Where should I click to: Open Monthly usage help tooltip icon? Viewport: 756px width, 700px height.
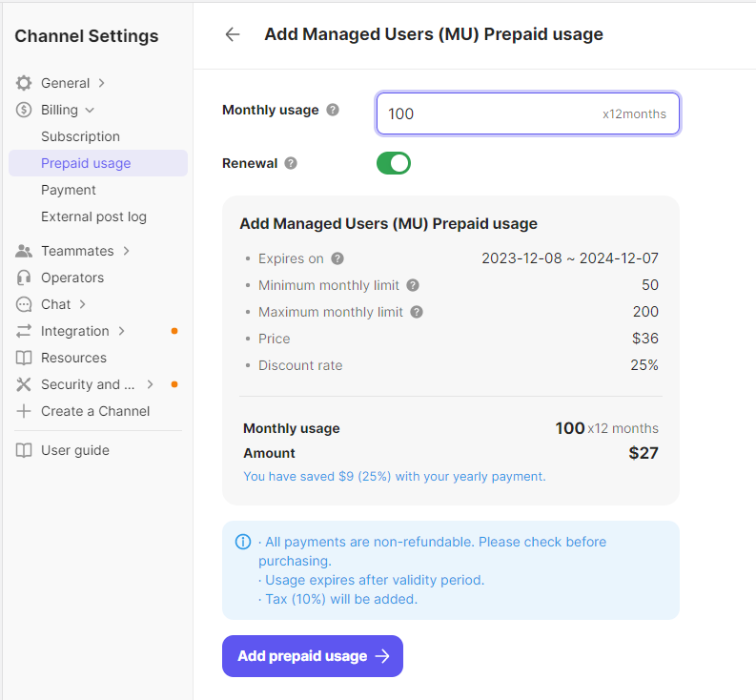333,110
